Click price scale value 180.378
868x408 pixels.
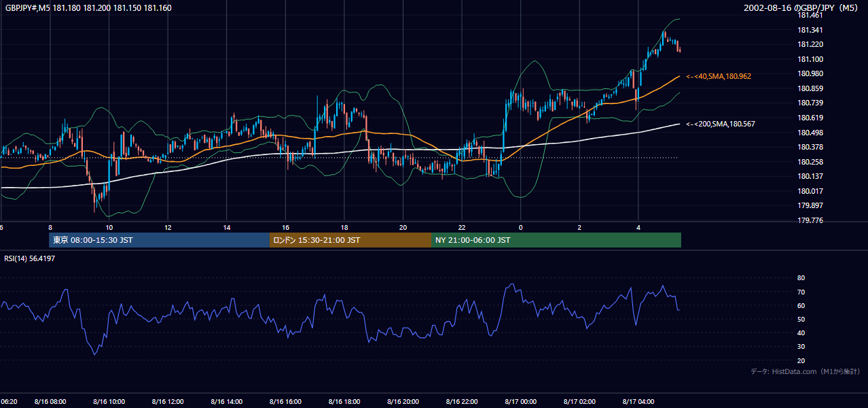tap(810, 148)
